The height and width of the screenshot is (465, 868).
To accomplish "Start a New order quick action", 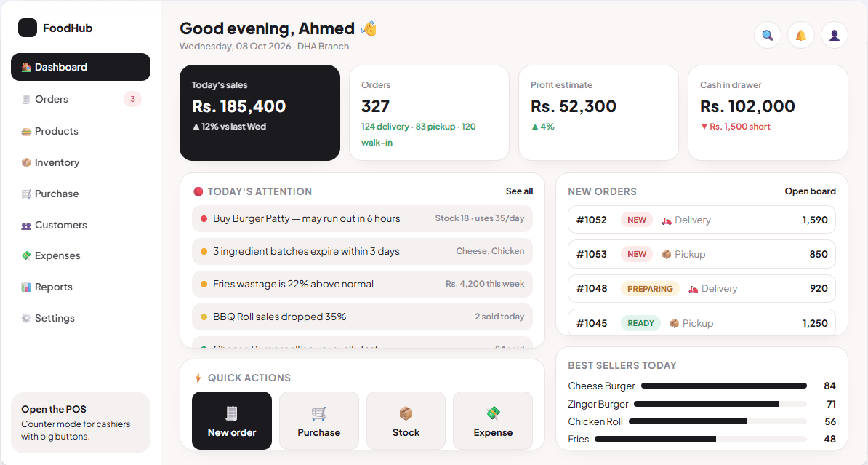I will [x=232, y=421].
